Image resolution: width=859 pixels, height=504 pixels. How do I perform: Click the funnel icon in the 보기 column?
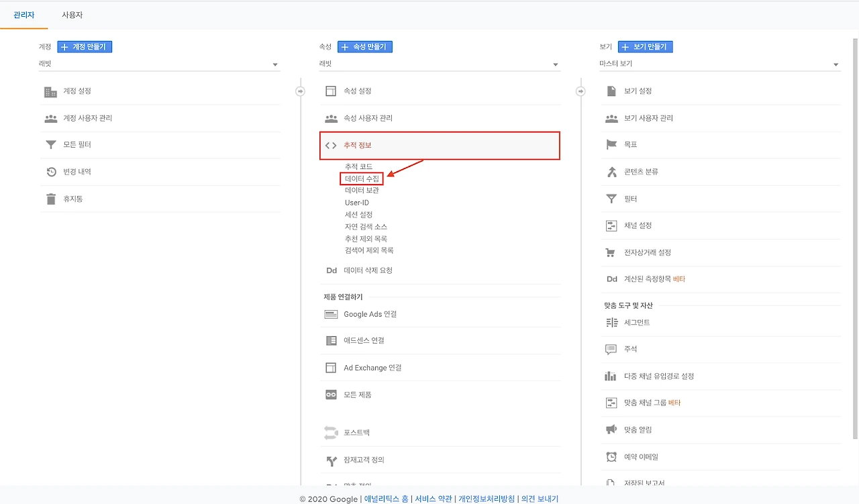[x=611, y=199]
